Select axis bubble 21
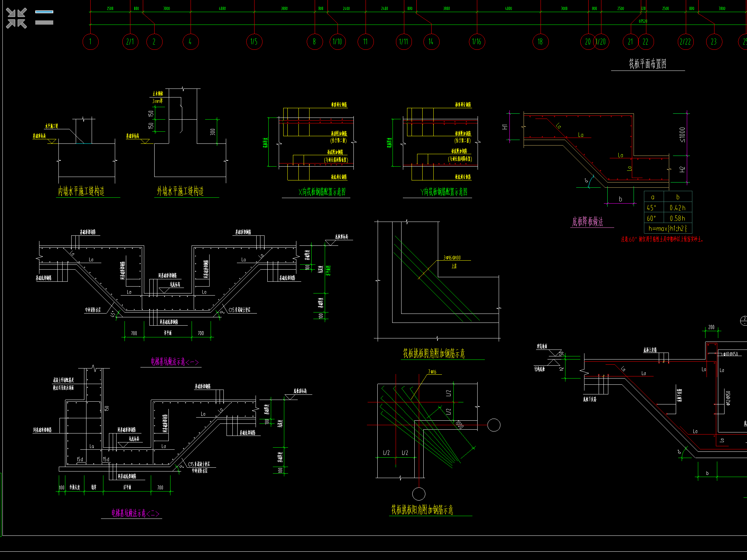 631,42
